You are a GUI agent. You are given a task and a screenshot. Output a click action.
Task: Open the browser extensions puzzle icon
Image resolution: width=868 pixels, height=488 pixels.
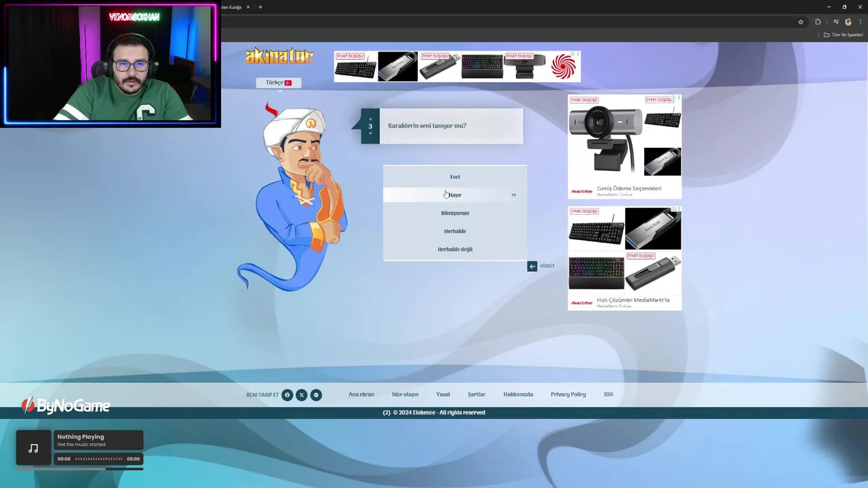[818, 22]
